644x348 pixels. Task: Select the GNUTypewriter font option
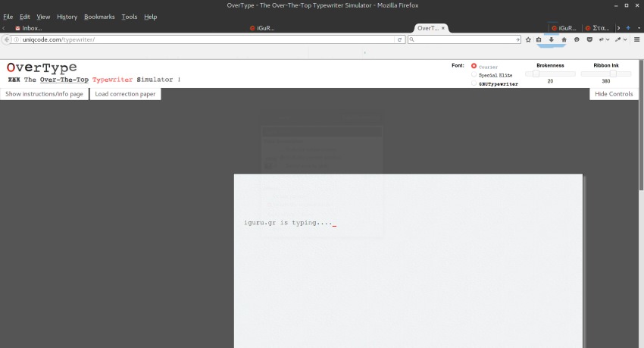click(474, 83)
